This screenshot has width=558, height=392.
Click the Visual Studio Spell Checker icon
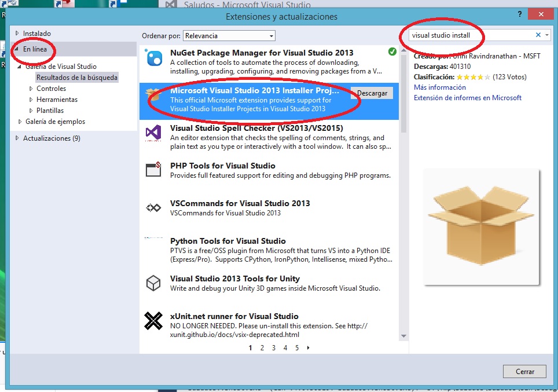(153, 133)
